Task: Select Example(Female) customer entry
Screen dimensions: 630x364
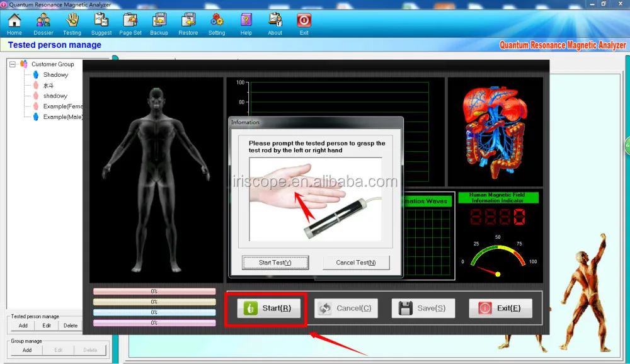Action: coord(62,106)
